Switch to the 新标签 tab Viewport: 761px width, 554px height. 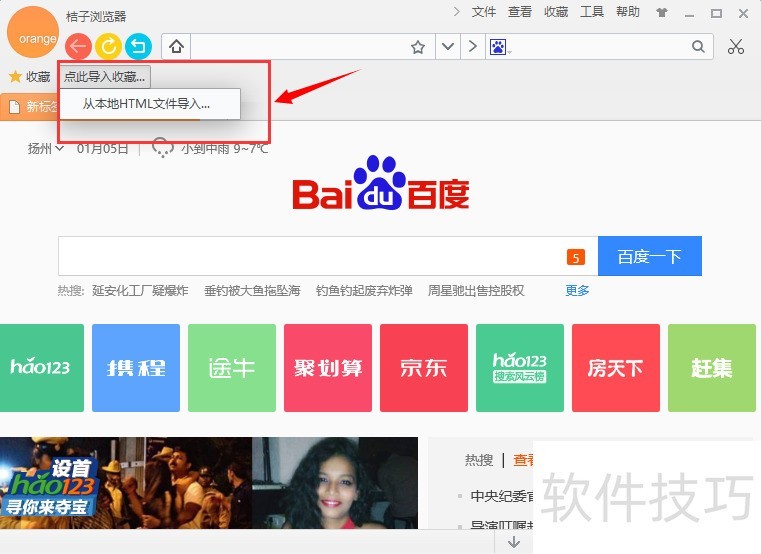pyautogui.click(x=30, y=106)
